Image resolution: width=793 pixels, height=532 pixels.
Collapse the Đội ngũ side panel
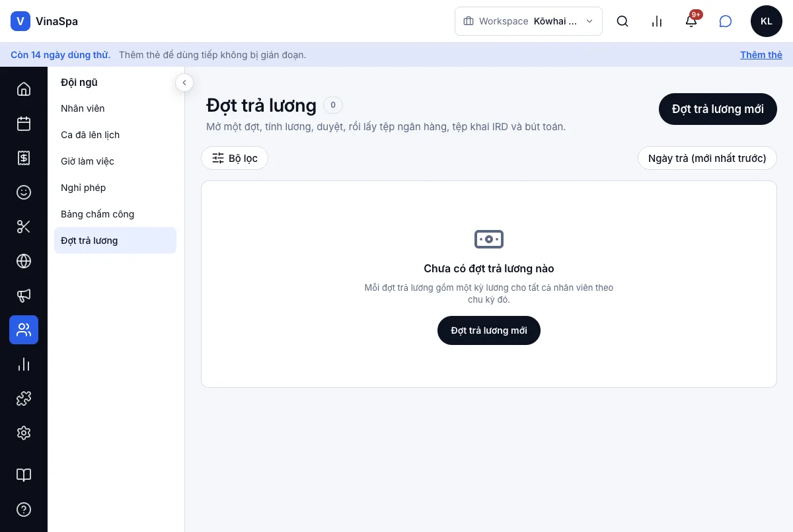point(184,83)
